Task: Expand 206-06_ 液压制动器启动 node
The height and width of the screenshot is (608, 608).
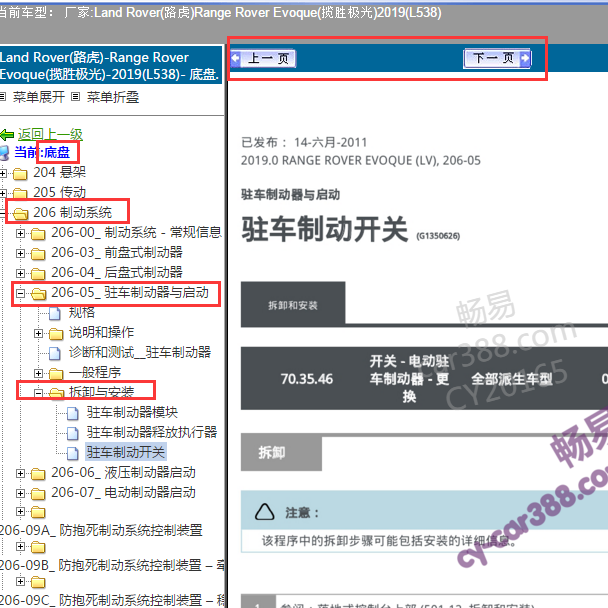Action: tap(20, 473)
